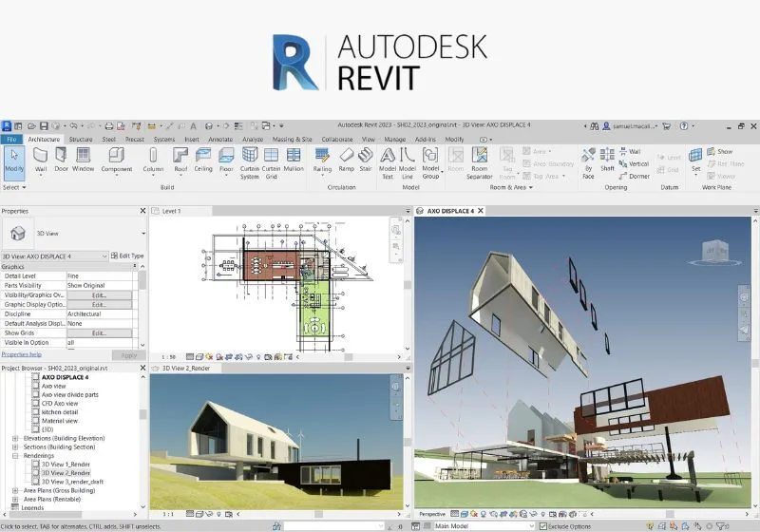760x532 pixels.
Task: Select the Column tool
Action: [153, 161]
